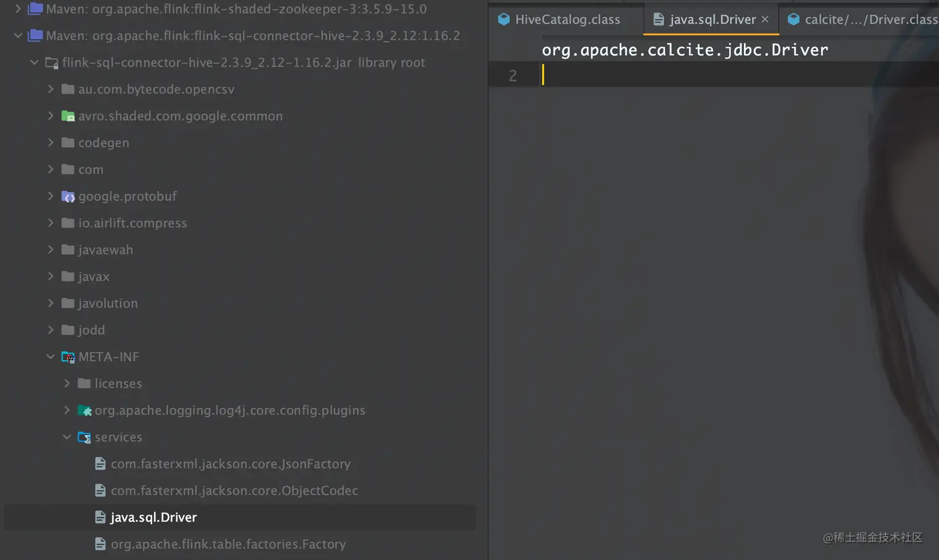939x560 pixels.
Task: Select com.fasterxml.jackson.core.ObjectCodec in the tree
Action: (234, 490)
